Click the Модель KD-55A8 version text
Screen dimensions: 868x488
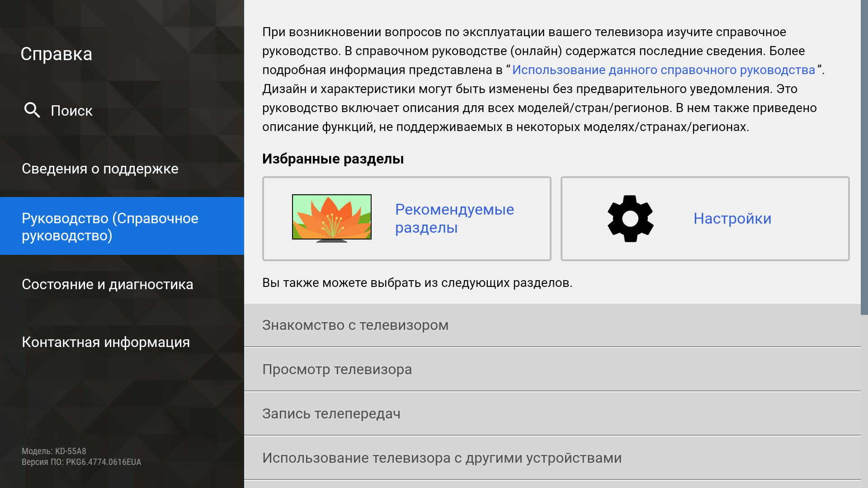54,451
